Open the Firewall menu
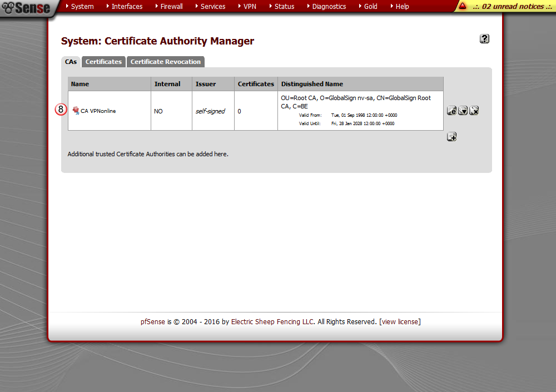Image resolution: width=556 pixels, height=392 pixels. 172,6
